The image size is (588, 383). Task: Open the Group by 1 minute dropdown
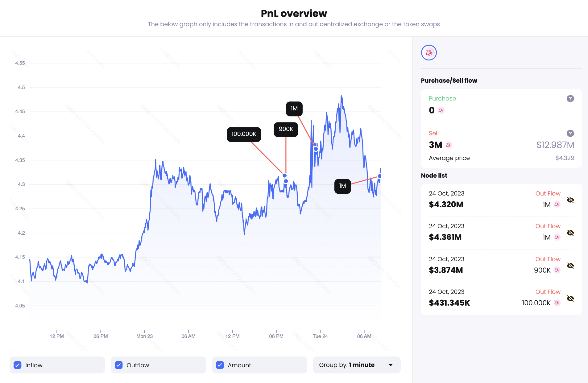(x=357, y=365)
